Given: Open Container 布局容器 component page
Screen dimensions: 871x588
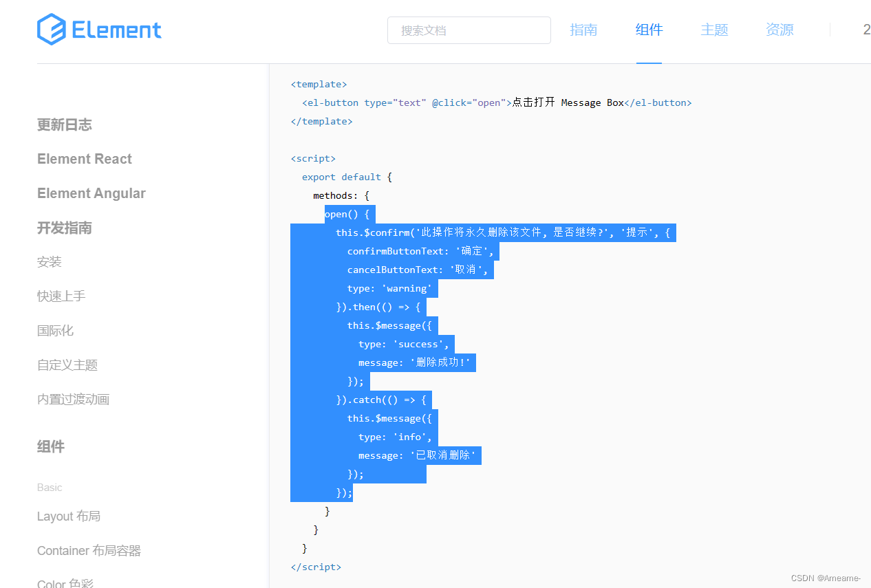Looking at the screenshot, I should [89, 551].
